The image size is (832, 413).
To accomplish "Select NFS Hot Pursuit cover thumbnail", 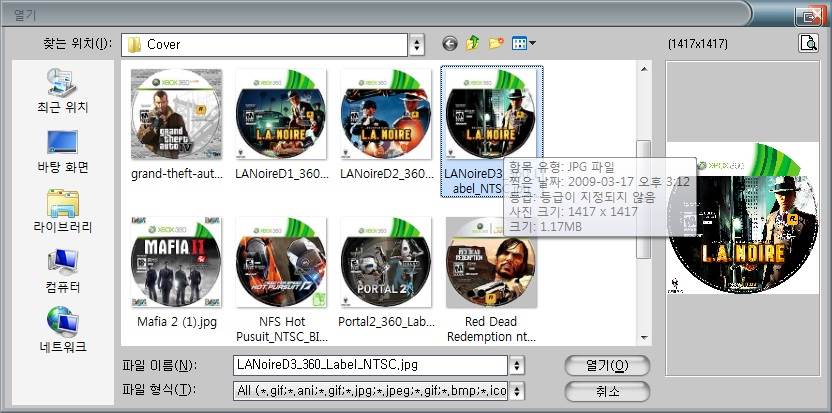I will (281, 262).
